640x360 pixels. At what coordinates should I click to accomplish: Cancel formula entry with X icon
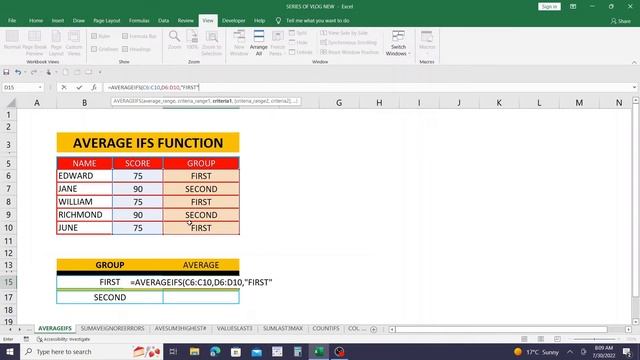(x=64, y=87)
